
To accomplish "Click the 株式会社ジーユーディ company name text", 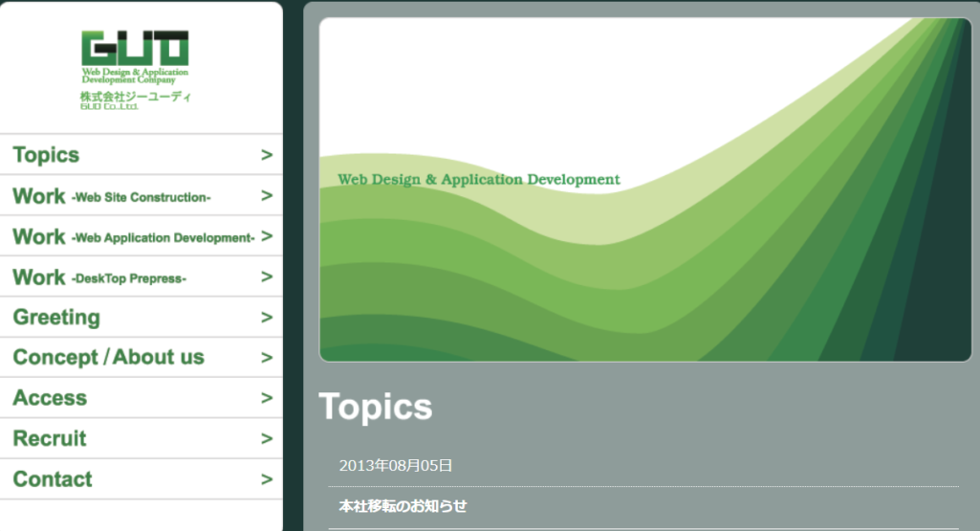I will tap(135, 98).
